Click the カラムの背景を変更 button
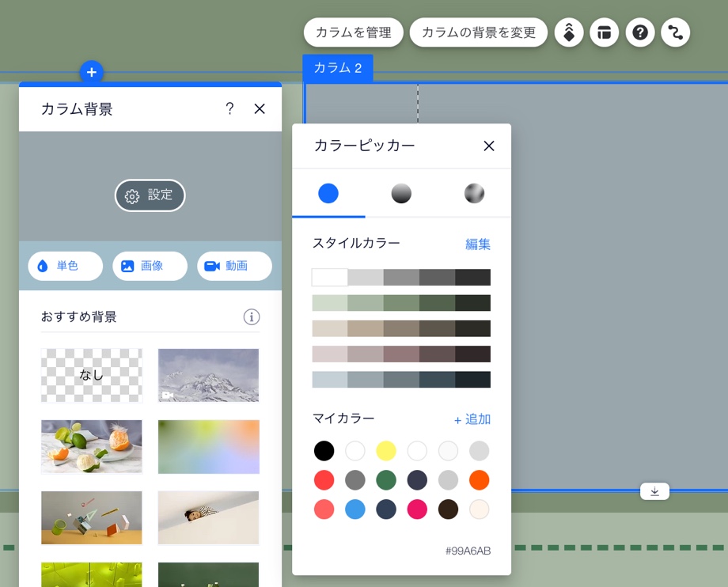The image size is (728, 587). 479,32
